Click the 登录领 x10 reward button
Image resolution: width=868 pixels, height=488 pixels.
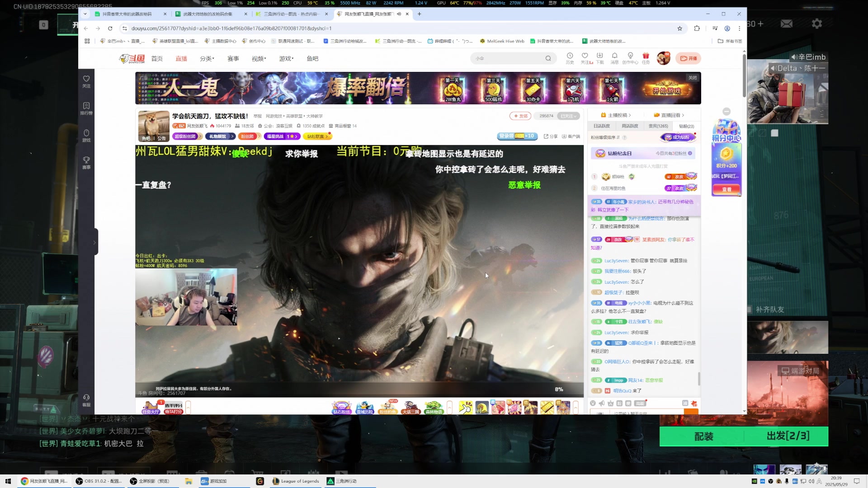pos(517,136)
